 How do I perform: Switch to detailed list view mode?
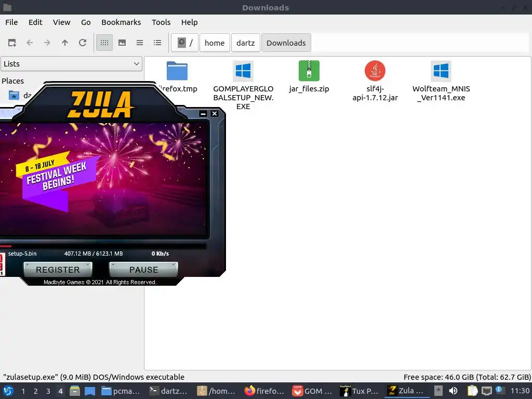point(157,43)
